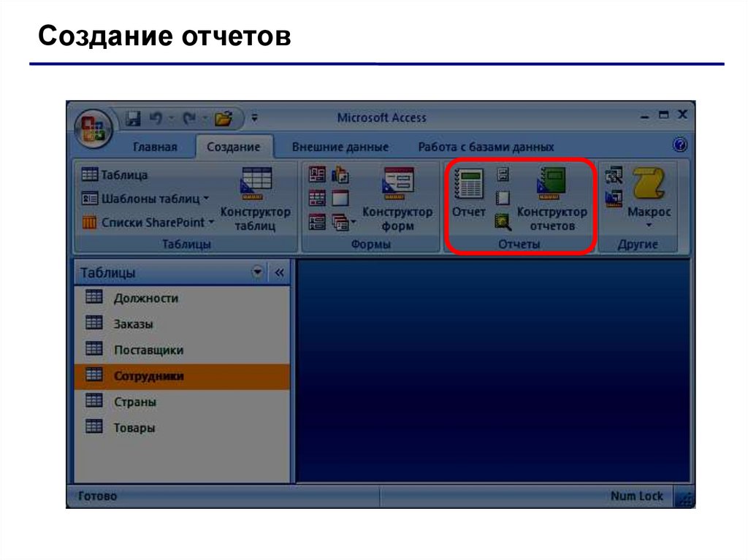The width and height of the screenshot is (748, 560).
Task: Open the Таблицы navigation pane menu arrow
Action: (257, 272)
